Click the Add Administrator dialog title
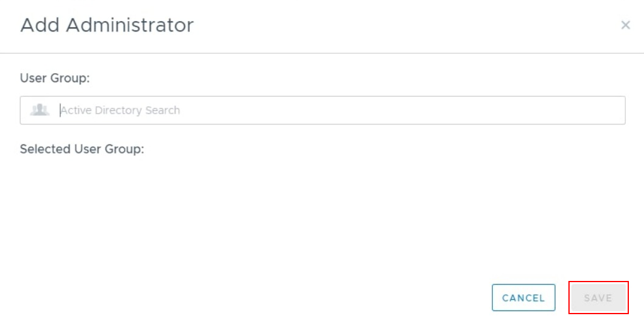 coord(107,25)
